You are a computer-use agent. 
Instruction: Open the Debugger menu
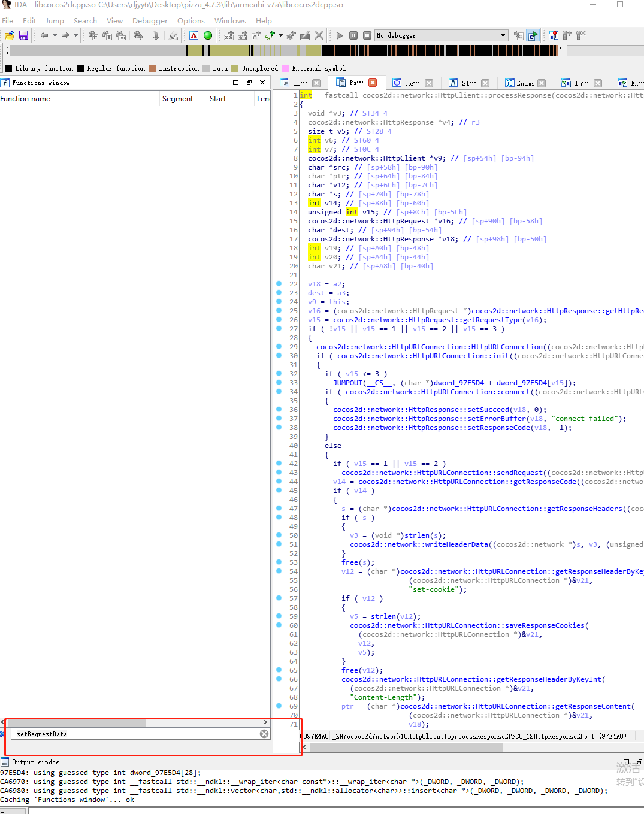pyautogui.click(x=150, y=20)
